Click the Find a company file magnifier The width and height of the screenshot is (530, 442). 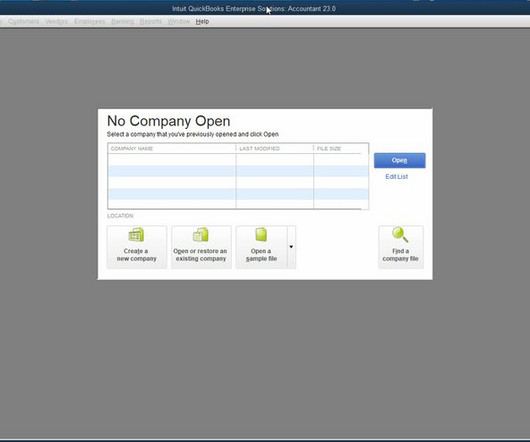click(400, 234)
